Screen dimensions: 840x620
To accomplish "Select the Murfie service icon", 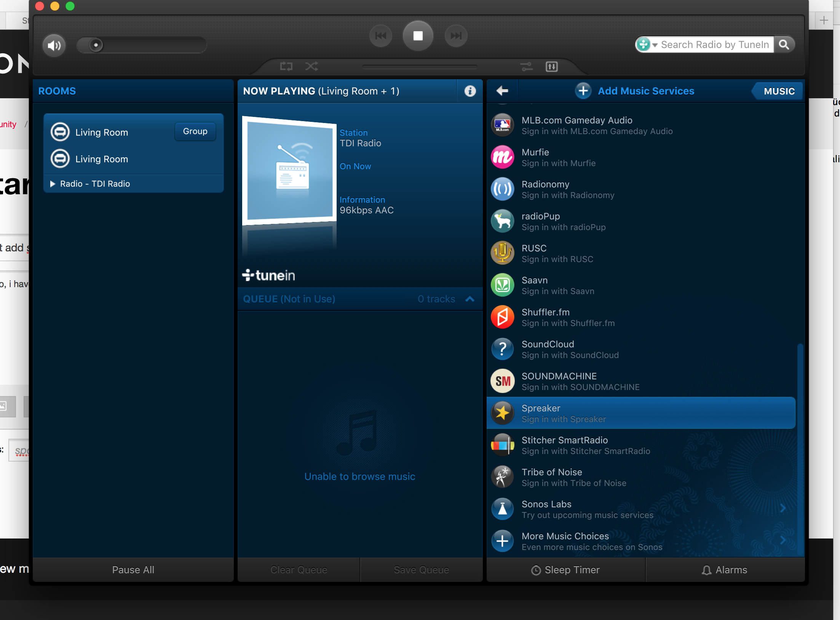I will point(502,157).
